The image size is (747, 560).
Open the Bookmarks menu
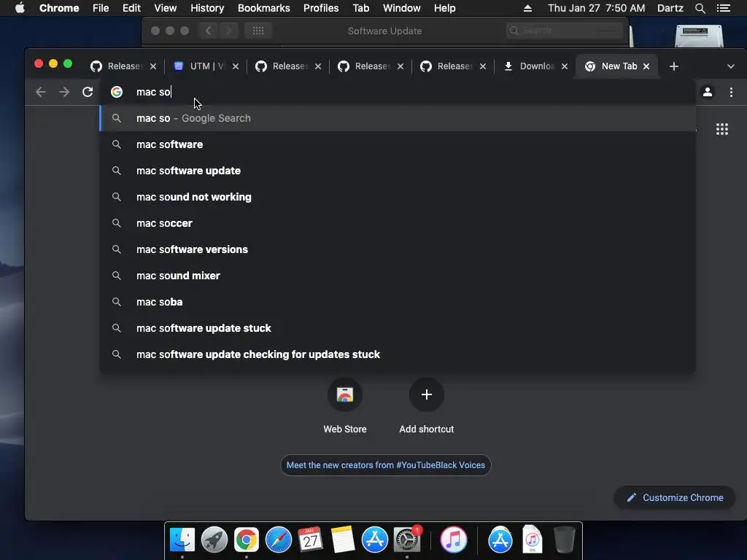coord(264,8)
